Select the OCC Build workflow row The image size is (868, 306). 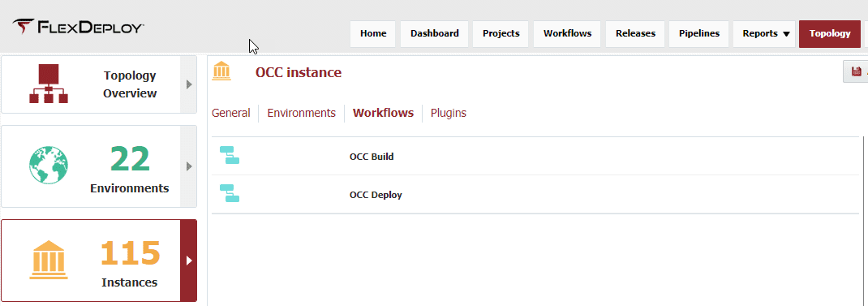pyautogui.click(x=535, y=157)
